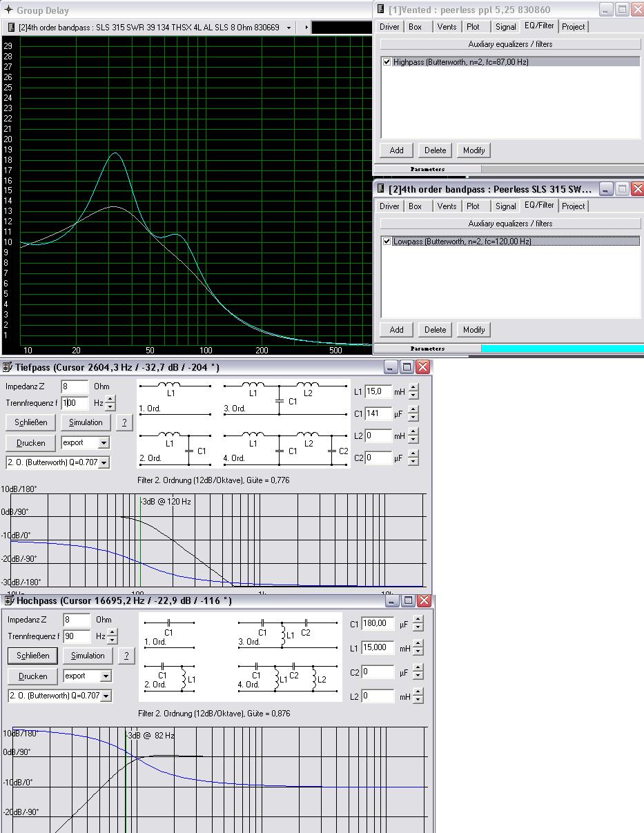Click the Group Delay window title icon
The image size is (644, 833).
click(x=8, y=10)
